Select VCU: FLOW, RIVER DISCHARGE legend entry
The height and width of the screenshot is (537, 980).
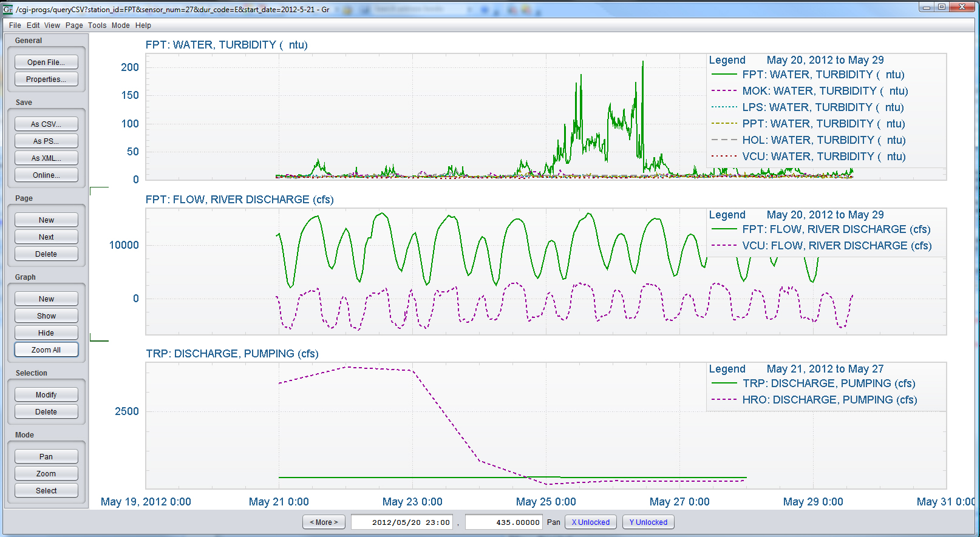[837, 246]
